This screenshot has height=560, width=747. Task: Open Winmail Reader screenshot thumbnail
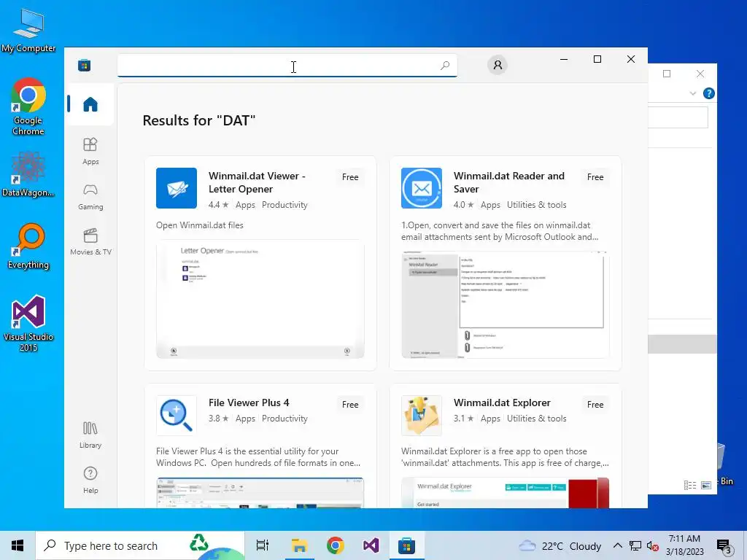505,305
